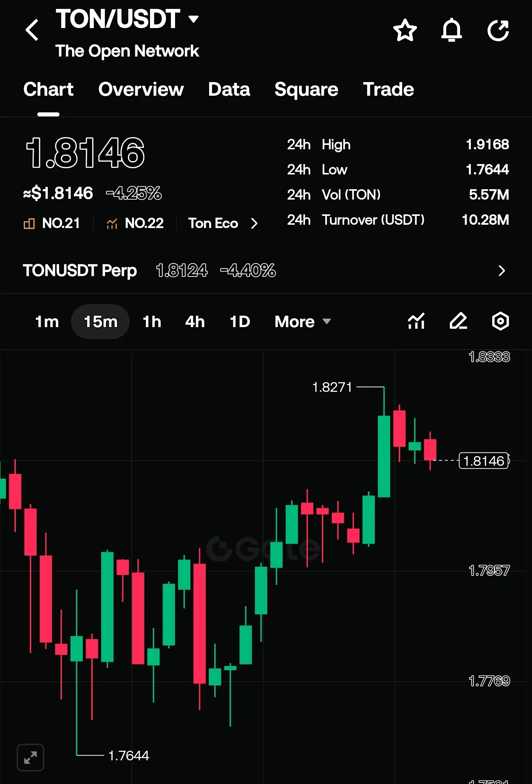Screen dimensions: 532x784
Task: Tap the 24h High value 1.9168
Action: pos(487,145)
